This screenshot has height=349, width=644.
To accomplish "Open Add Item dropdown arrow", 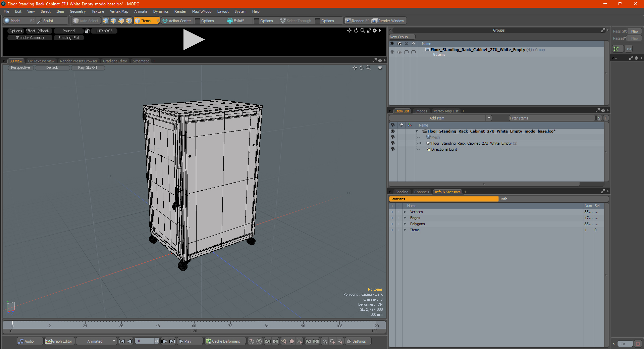I will [x=489, y=118].
